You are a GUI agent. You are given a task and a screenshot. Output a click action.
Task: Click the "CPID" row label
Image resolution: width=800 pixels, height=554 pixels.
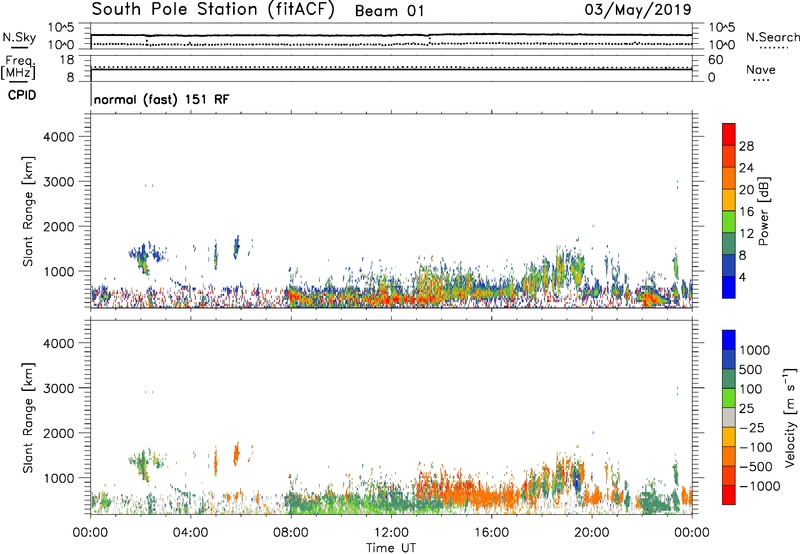[x=22, y=95]
